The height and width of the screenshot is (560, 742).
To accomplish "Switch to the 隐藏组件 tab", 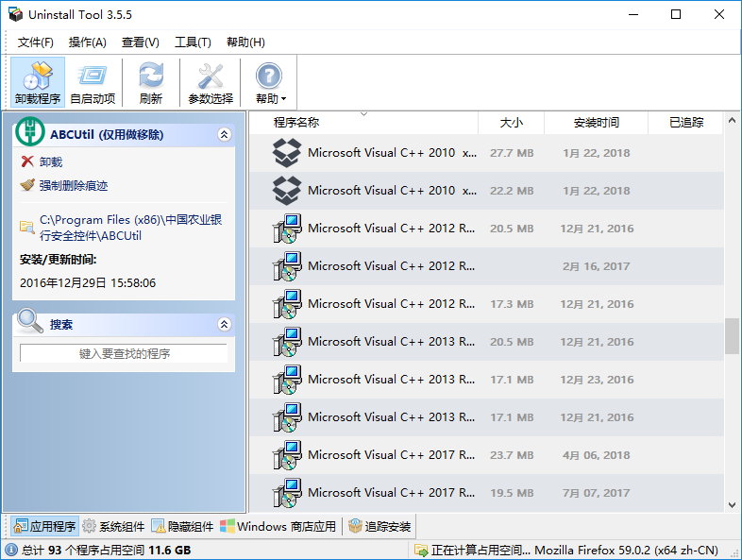I will [x=182, y=526].
